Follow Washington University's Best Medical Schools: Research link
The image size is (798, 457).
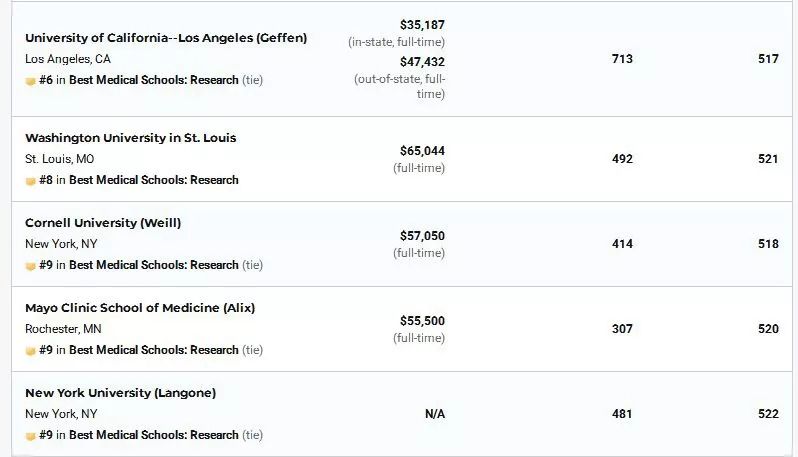pos(154,180)
